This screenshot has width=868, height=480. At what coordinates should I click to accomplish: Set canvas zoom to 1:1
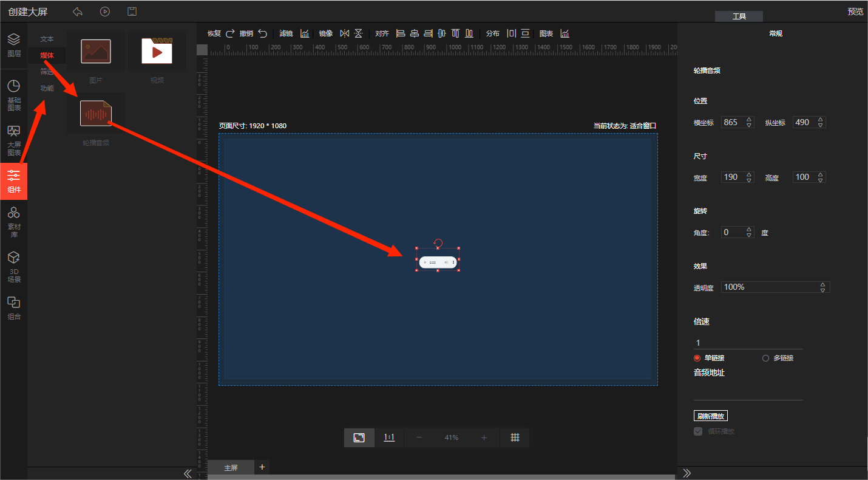click(x=389, y=437)
